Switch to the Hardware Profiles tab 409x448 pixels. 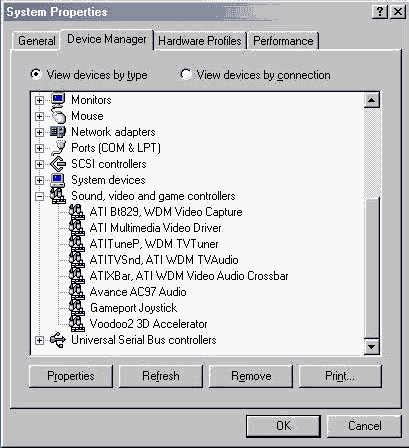coord(200,41)
